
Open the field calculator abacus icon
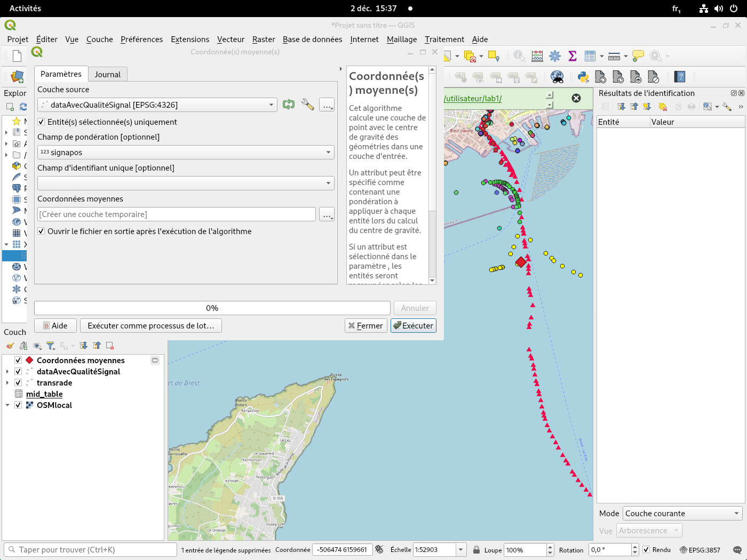point(537,56)
